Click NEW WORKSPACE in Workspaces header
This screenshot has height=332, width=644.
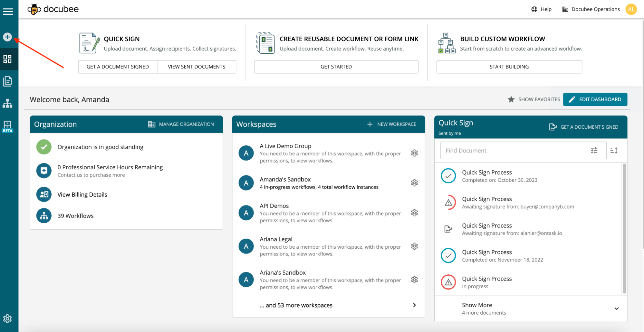click(x=392, y=124)
